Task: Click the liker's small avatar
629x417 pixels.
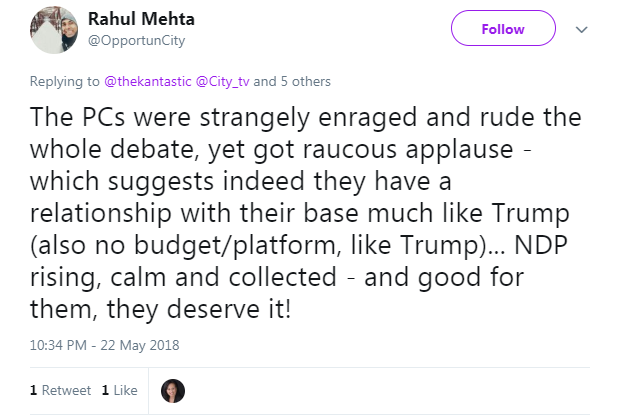Action: (173, 390)
